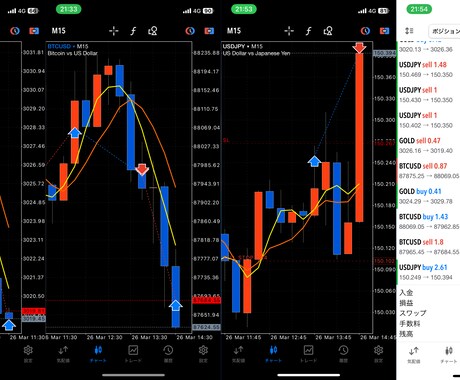Tap the BTCUSD • M15 chart title
Viewport: 460px width, 380px height.
(68, 46)
